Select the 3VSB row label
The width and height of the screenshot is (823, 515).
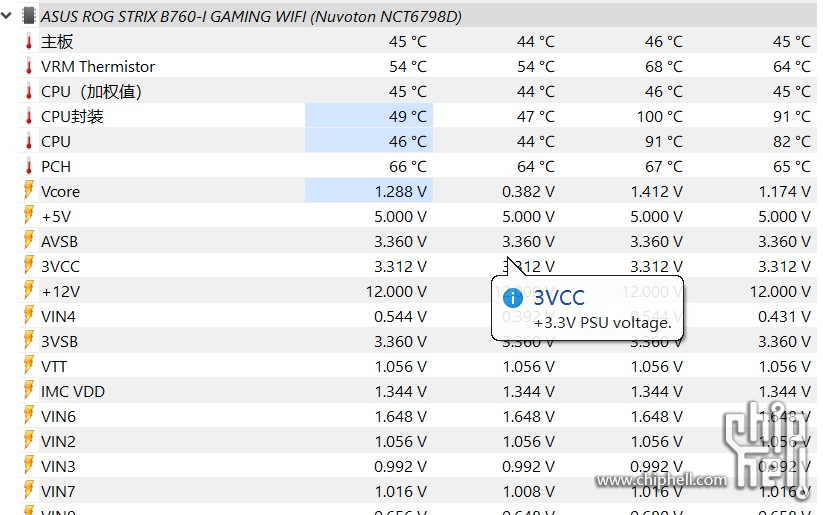pos(59,342)
